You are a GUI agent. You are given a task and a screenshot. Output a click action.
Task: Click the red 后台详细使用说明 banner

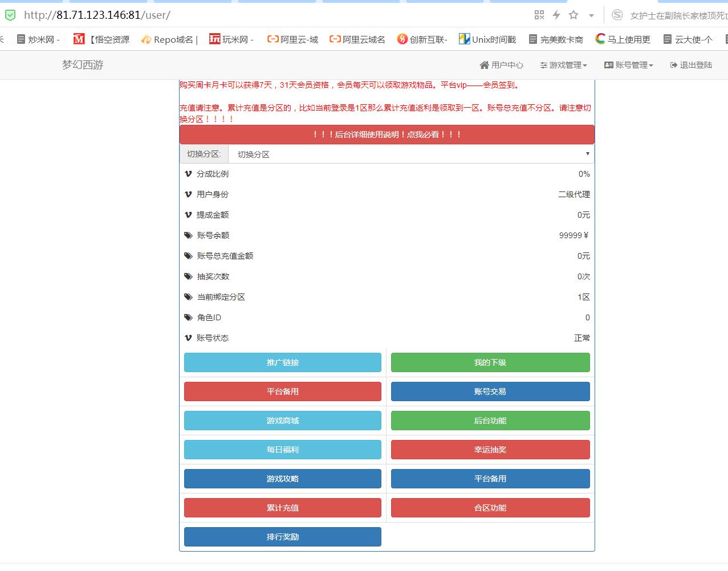click(x=387, y=134)
